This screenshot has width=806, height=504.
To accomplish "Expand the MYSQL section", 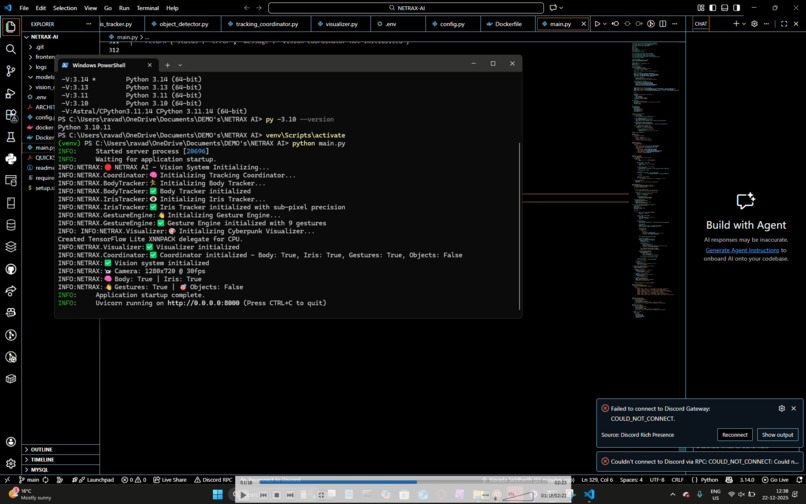I will pyautogui.click(x=61, y=470).
